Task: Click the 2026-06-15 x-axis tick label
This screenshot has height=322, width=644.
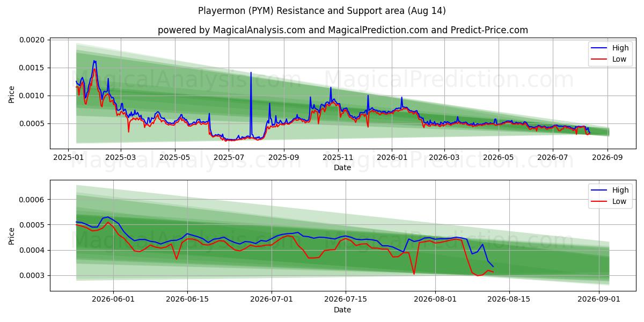Action: [187, 300]
